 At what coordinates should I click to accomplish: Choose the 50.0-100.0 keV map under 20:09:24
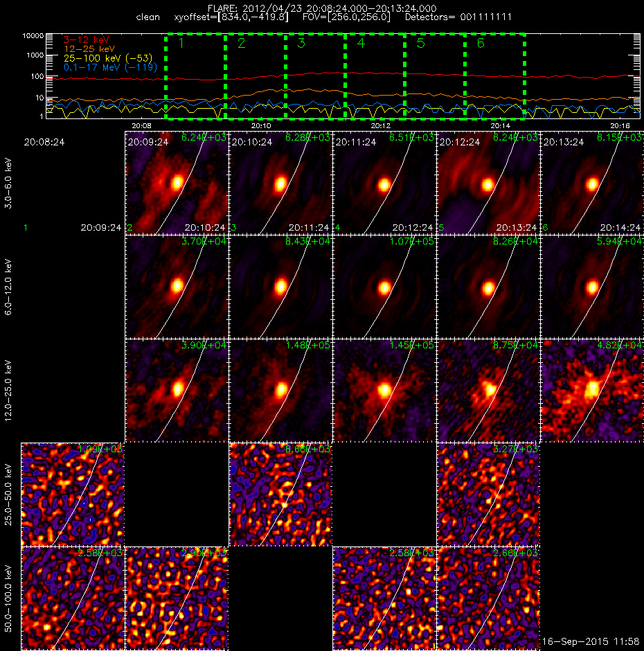177,598
